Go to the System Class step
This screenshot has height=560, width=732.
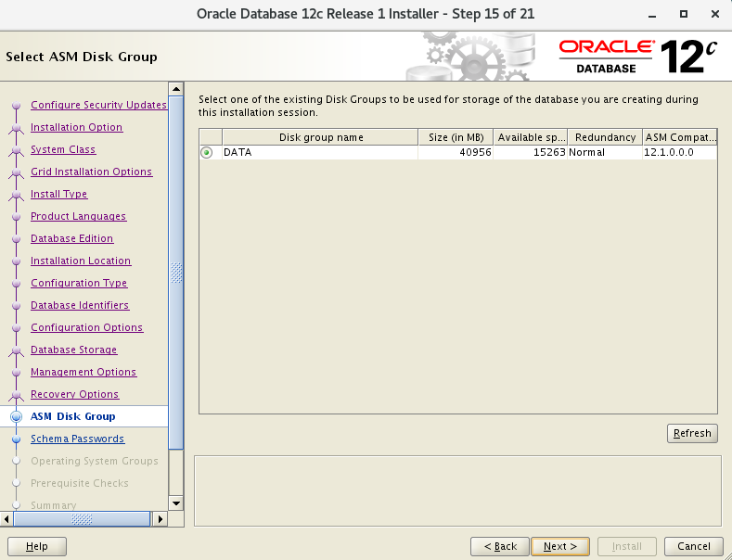click(x=63, y=149)
